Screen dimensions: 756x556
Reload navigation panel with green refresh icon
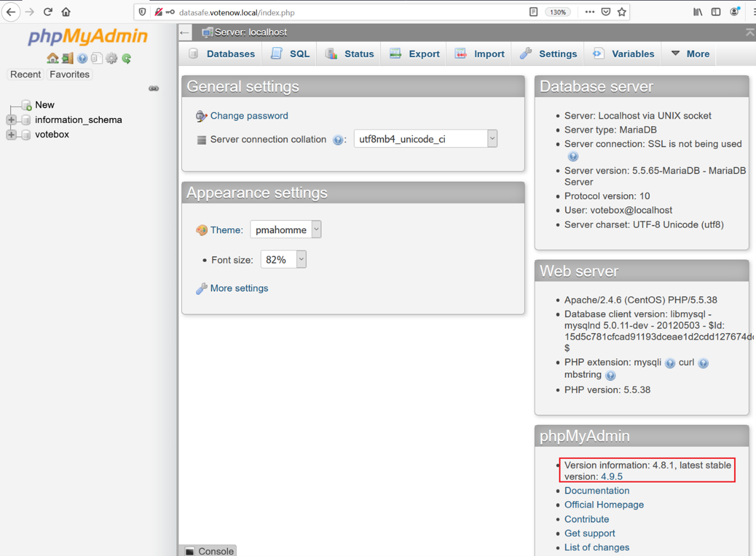click(x=127, y=58)
